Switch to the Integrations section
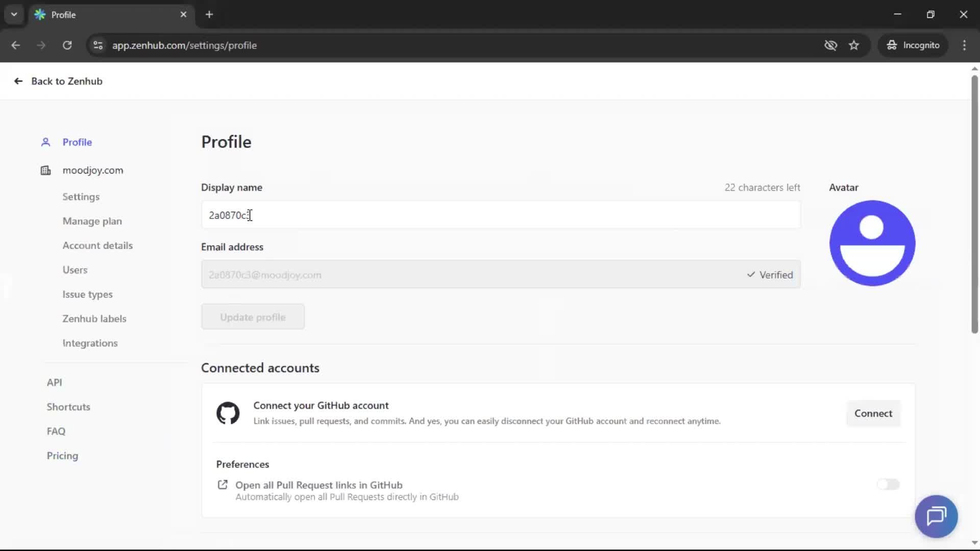The image size is (980, 551). pyautogui.click(x=90, y=343)
